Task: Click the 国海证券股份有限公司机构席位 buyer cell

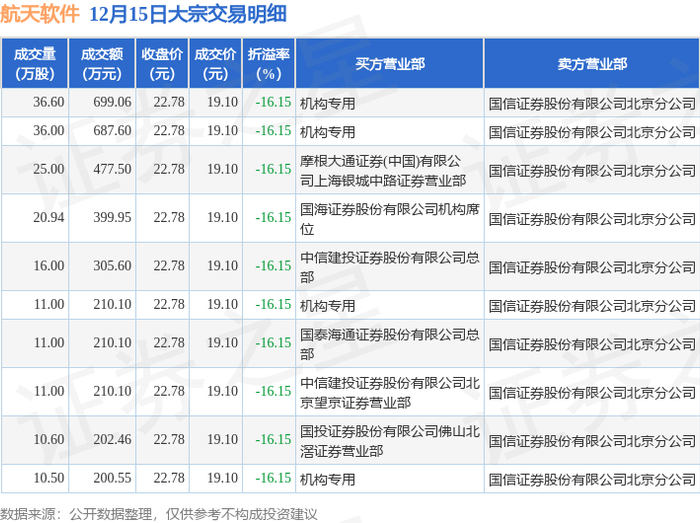Action: 389,219
